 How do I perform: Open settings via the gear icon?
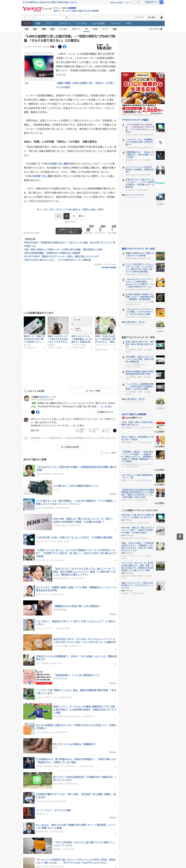(x=161, y=18)
